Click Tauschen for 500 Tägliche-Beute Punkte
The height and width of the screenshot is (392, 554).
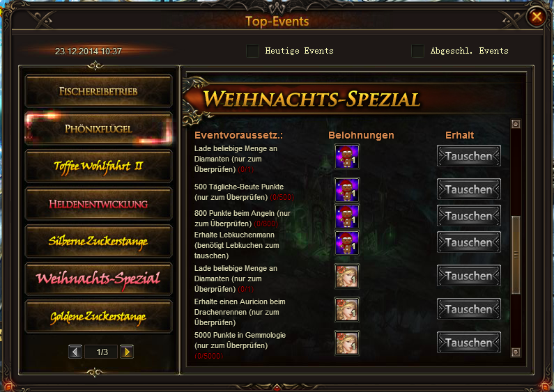[x=469, y=189]
